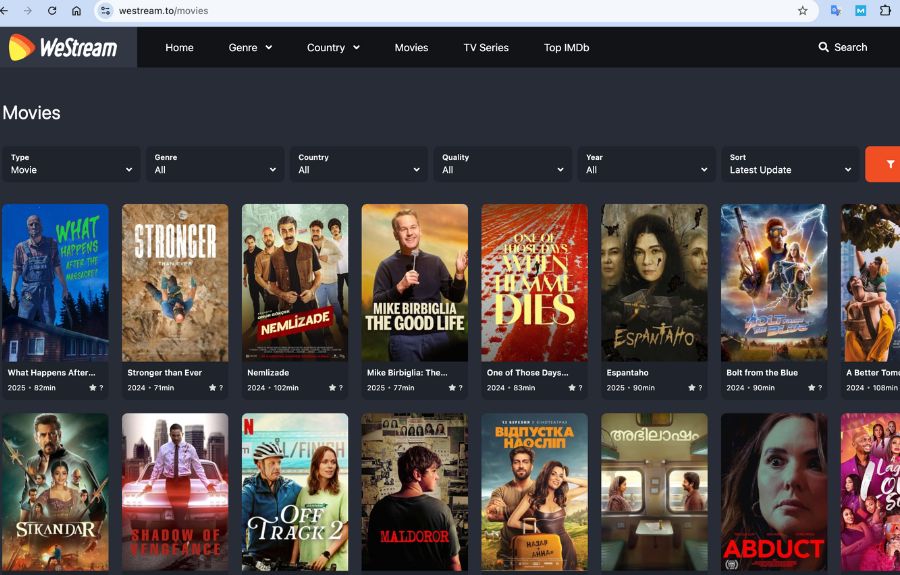
Task: Click the star rating on Bolt from the Blue
Action: pyautogui.click(x=815, y=388)
